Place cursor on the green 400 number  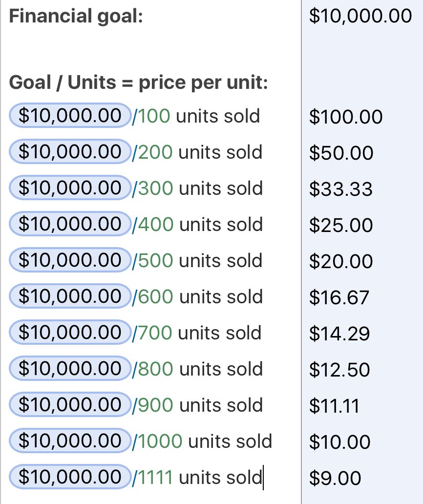pos(156,225)
